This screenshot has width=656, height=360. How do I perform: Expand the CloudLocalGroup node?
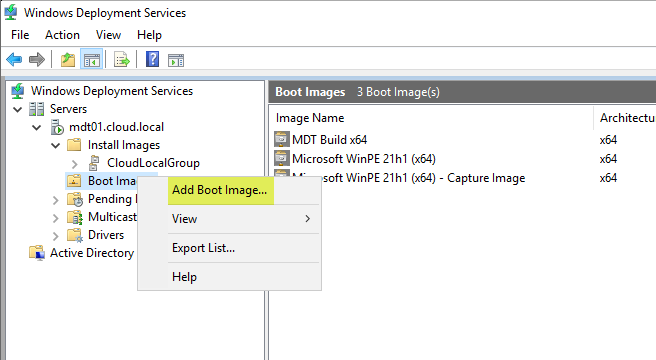(x=75, y=163)
